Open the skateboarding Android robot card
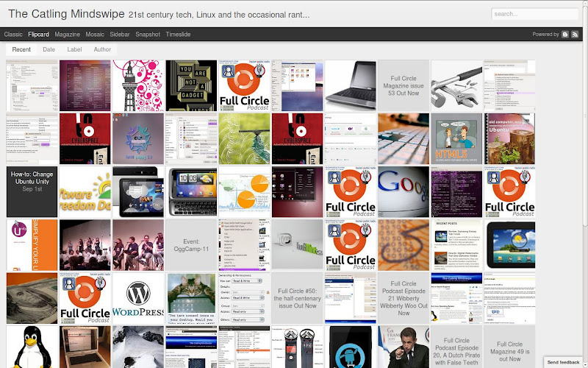 pos(351,347)
